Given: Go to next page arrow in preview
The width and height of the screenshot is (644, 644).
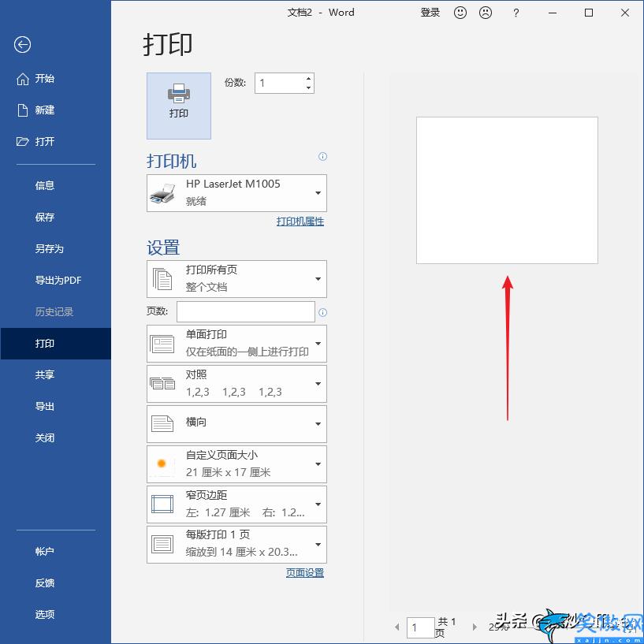Looking at the screenshot, I should (475, 627).
